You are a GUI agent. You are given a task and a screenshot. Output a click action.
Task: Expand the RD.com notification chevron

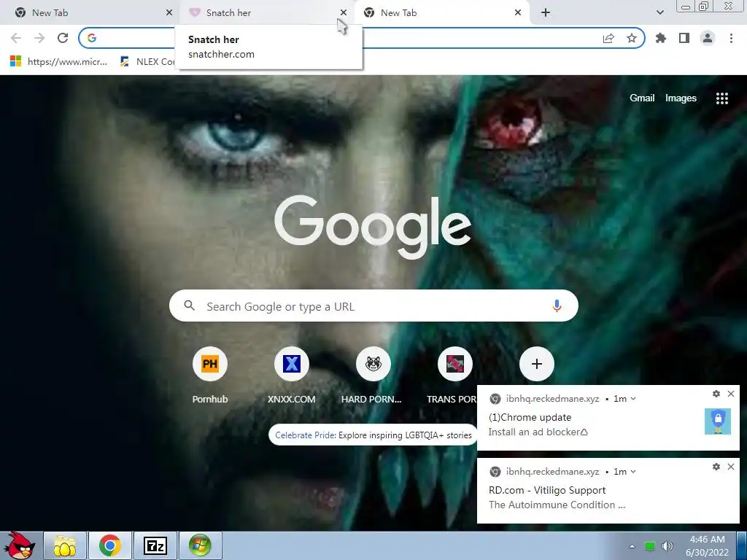tap(633, 472)
